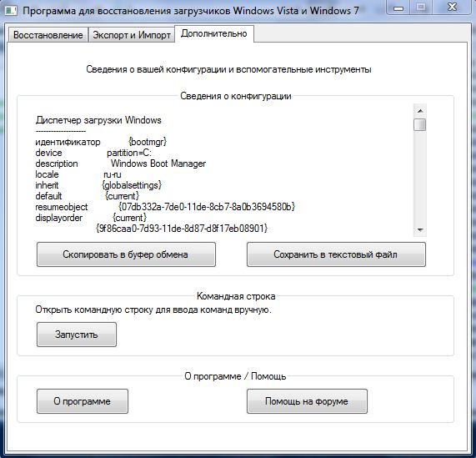
Task: Launch command prompt with Запустить button
Action: 77,335
